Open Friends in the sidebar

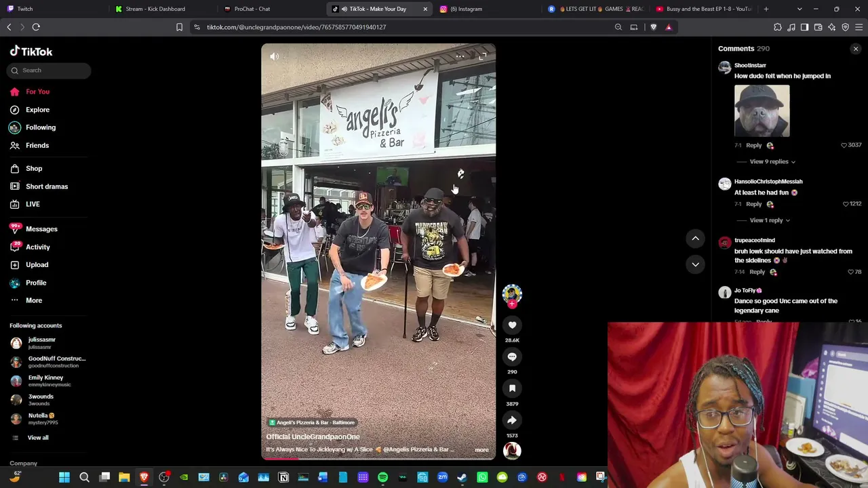coord(37,146)
